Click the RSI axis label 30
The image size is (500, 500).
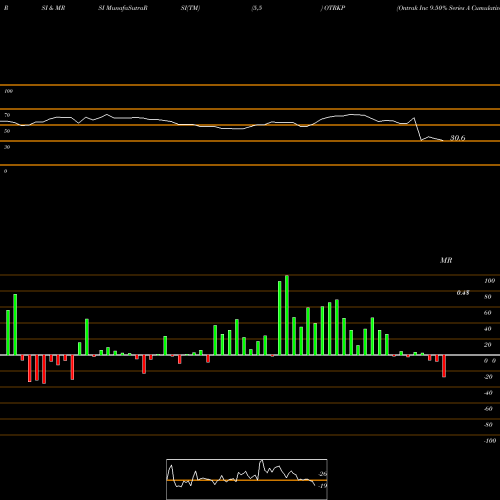point(7,147)
